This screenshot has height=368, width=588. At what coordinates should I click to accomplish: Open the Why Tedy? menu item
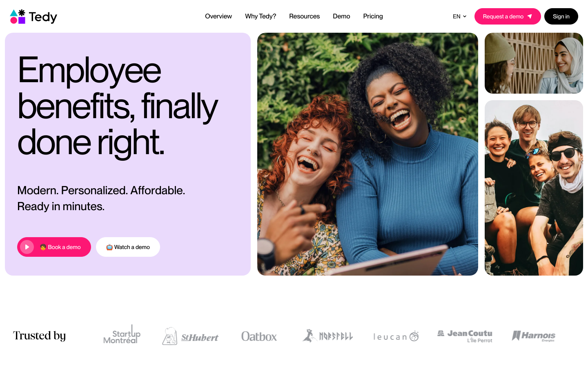pyautogui.click(x=261, y=16)
